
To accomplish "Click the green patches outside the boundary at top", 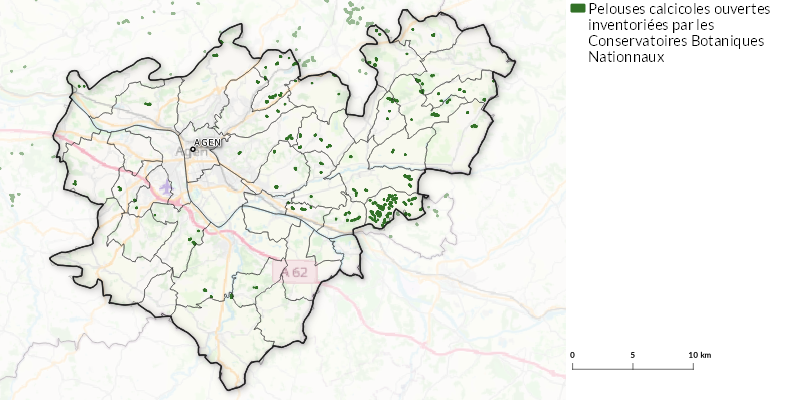I will coord(355,13).
